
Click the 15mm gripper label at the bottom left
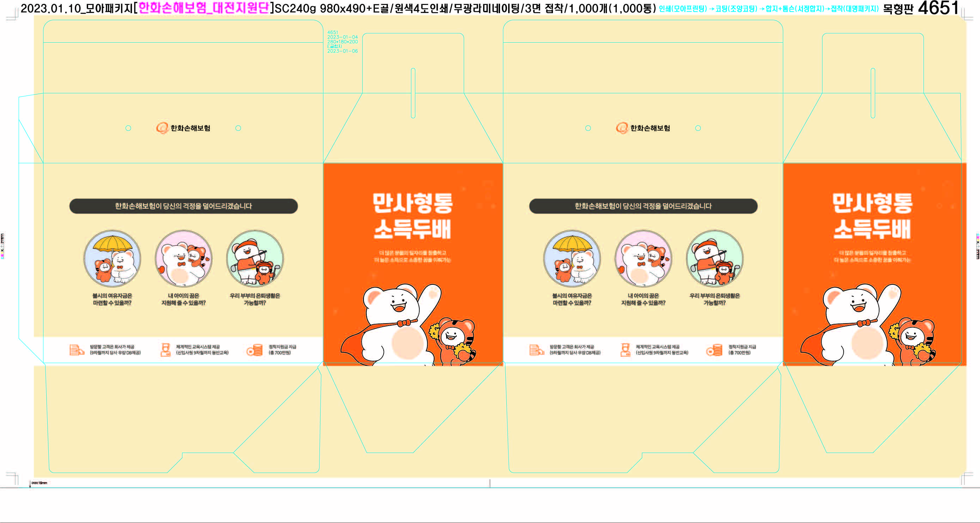click(x=39, y=483)
